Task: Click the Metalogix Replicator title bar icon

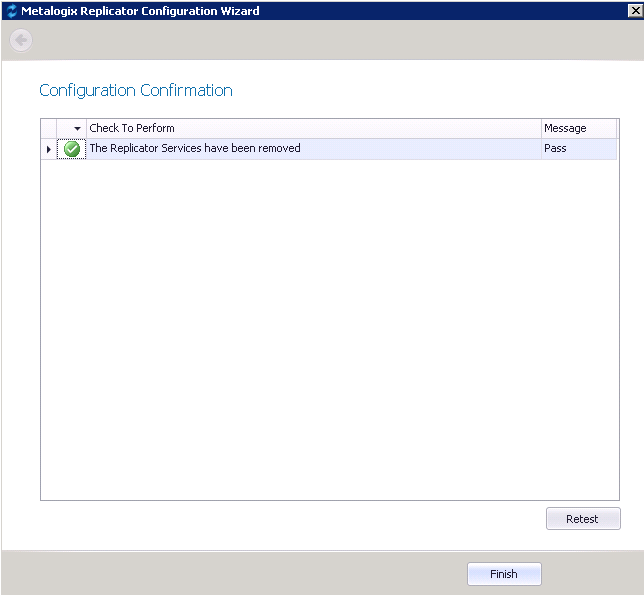Action: tap(12, 11)
